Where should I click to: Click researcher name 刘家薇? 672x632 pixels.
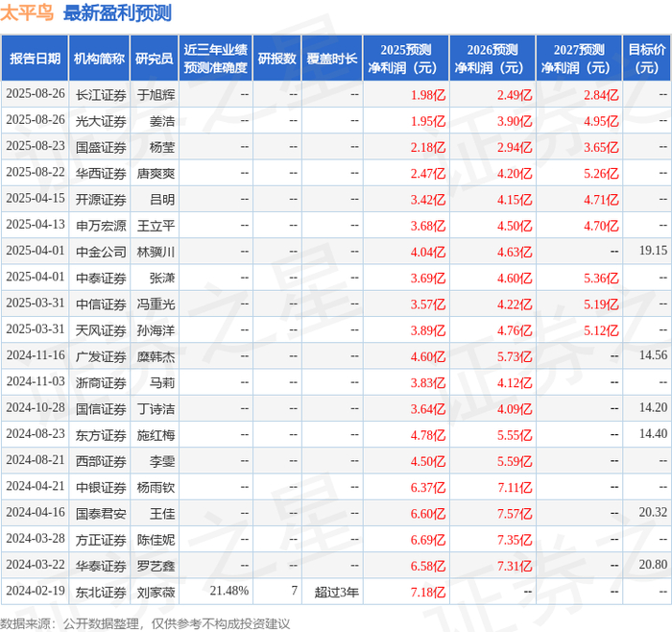click(x=156, y=592)
